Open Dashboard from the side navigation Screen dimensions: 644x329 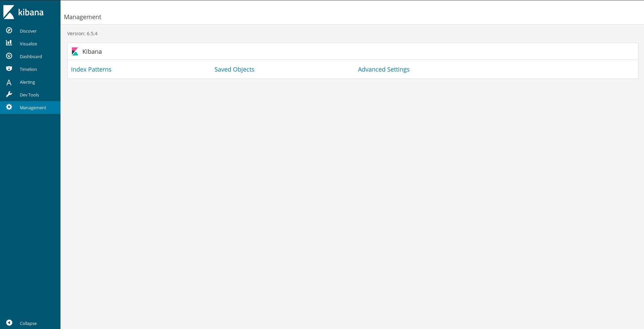(x=31, y=56)
